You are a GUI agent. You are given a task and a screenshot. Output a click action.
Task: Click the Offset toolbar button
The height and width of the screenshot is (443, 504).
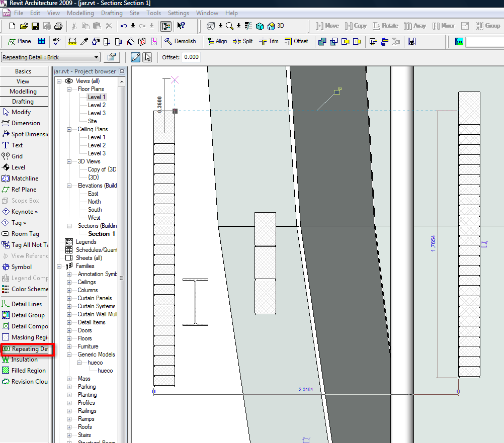[x=296, y=41]
